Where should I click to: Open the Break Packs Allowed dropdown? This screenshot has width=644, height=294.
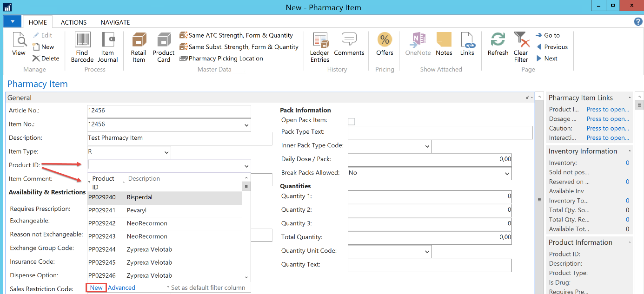coord(506,173)
